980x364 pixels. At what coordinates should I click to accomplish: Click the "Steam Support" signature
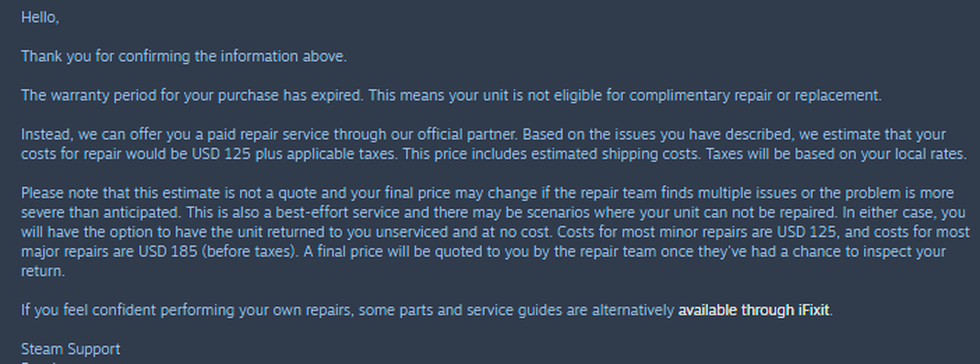point(71,349)
